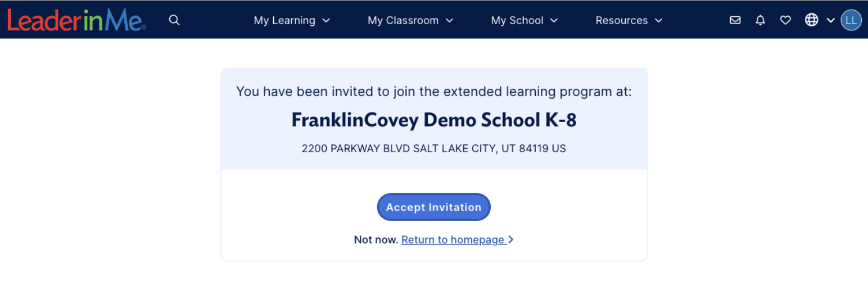
Task: Click the arrow after Return to homepage
Action: [x=510, y=240]
